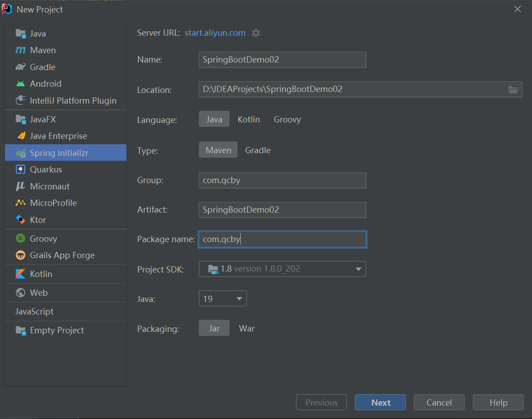This screenshot has height=419, width=532.
Task: Click the IntelliJ IDEA title logo
Action: click(x=7, y=9)
